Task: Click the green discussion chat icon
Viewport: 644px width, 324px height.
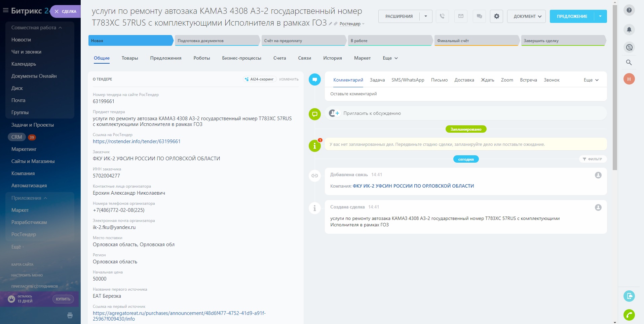Action: pyautogui.click(x=315, y=114)
